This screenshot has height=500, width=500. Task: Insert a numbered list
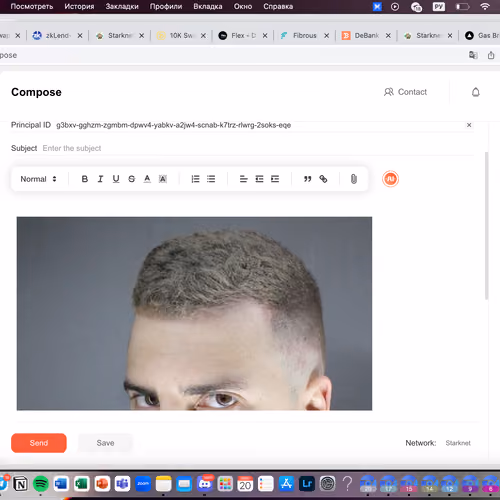195,179
